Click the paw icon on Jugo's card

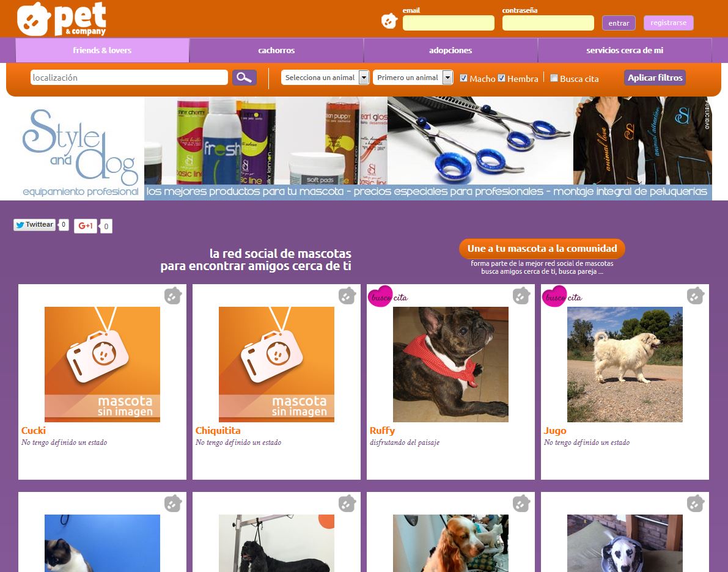(x=695, y=296)
